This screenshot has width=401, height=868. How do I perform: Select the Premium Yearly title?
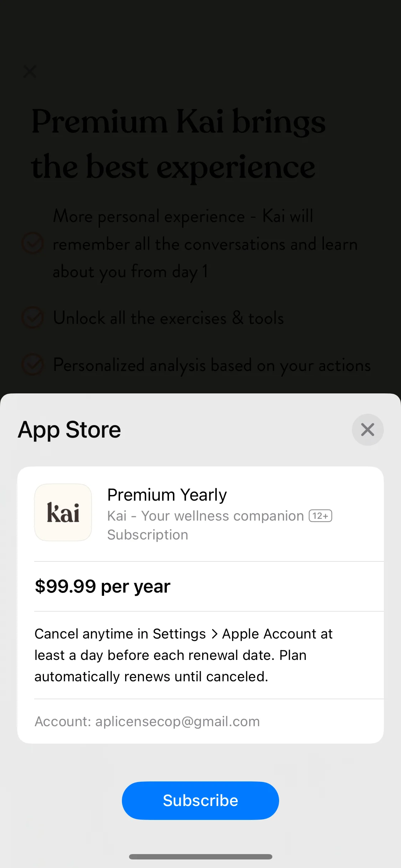pos(167,495)
